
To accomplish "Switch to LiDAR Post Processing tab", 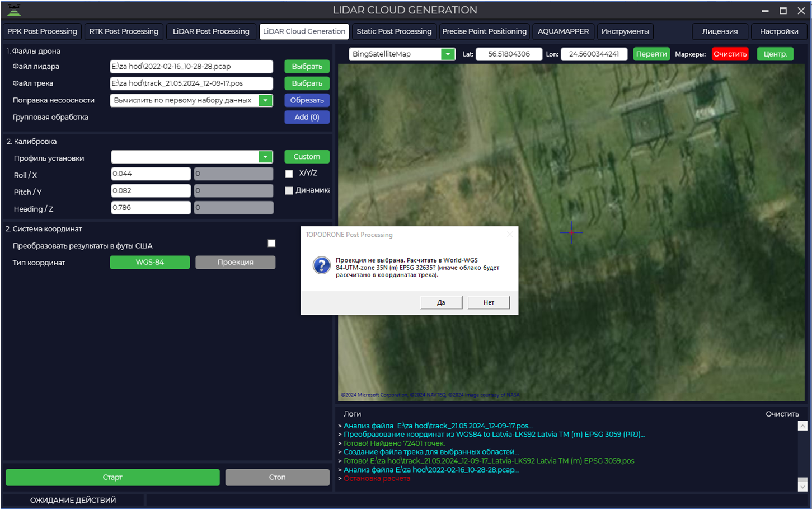I will coord(211,31).
